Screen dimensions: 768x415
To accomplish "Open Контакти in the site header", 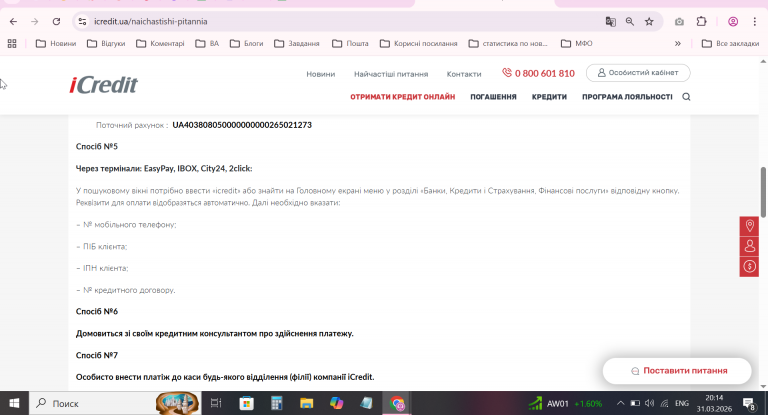I will click(464, 74).
